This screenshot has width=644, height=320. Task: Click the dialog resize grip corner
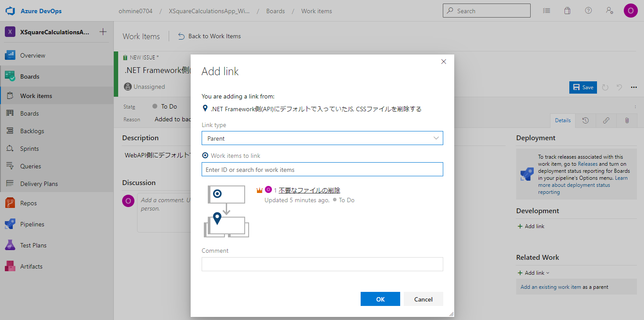click(451, 314)
